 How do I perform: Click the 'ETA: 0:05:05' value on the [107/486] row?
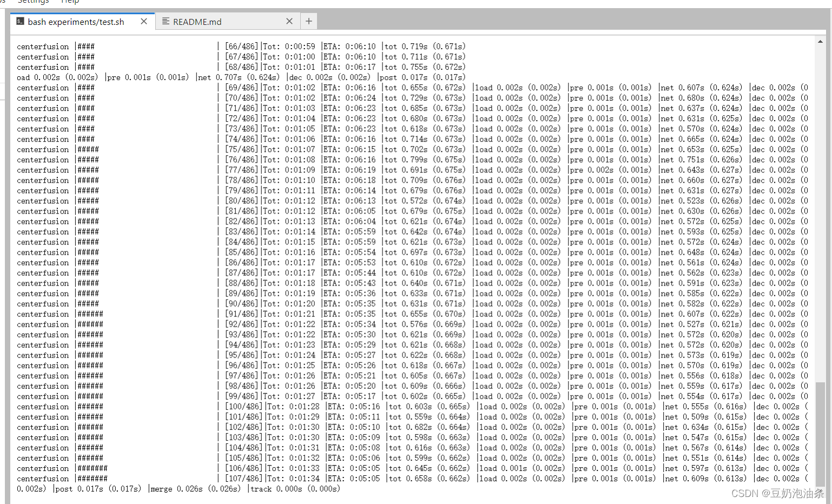(354, 479)
